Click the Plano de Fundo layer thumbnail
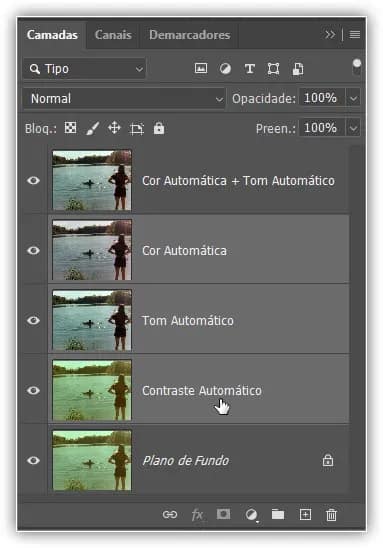The image size is (383, 548). [x=92, y=460]
